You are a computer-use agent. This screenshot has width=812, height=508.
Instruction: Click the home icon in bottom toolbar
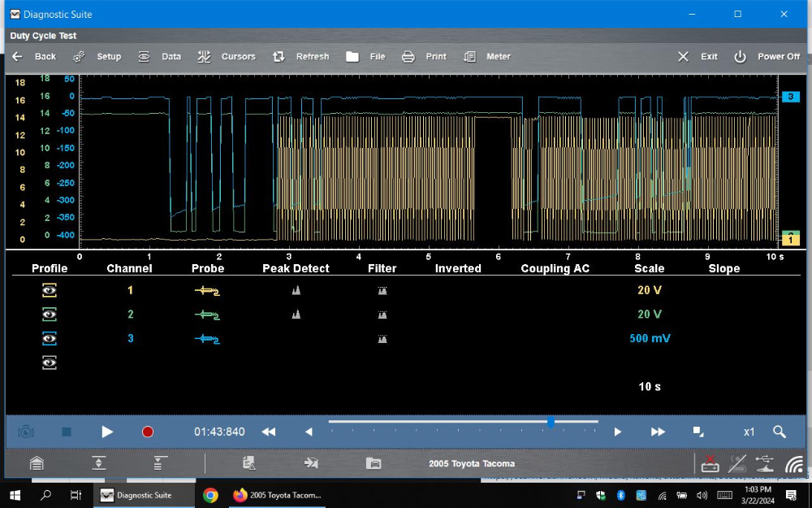tap(37, 463)
